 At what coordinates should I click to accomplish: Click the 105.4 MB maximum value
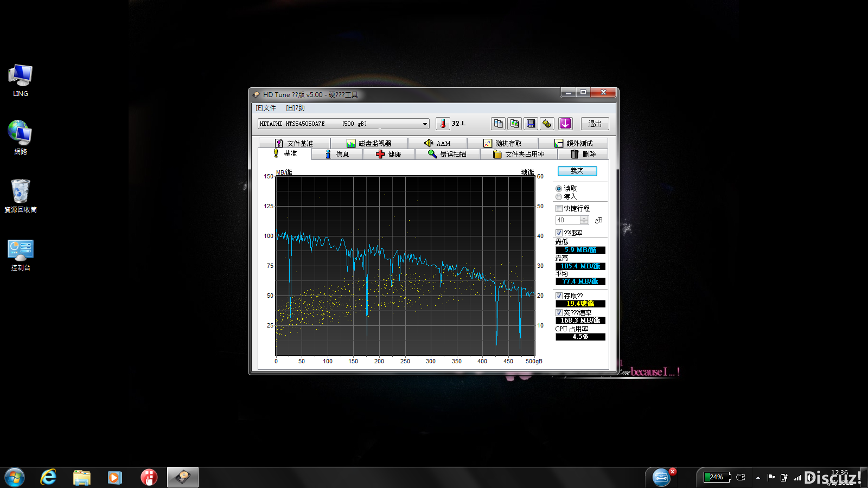tap(580, 266)
